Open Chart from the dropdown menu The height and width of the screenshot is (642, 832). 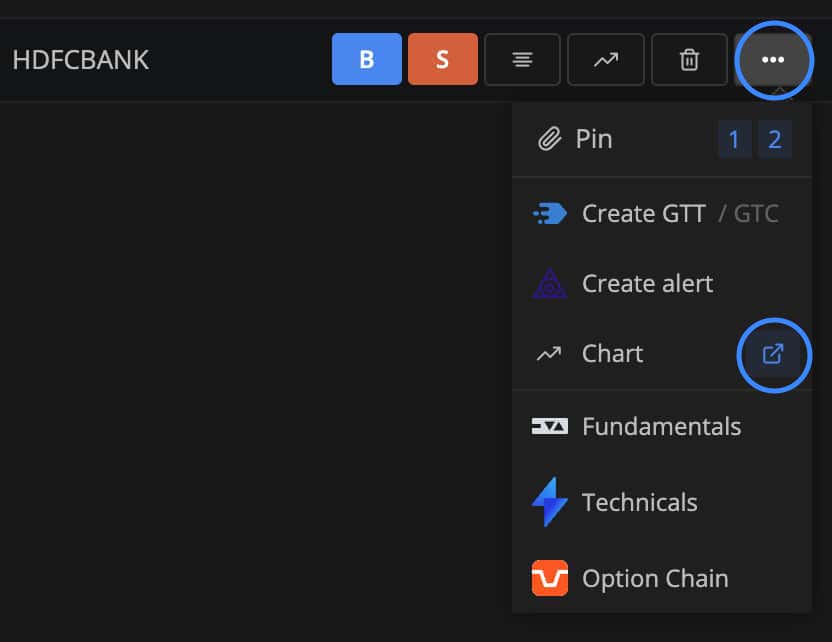(x=612, y=354)
